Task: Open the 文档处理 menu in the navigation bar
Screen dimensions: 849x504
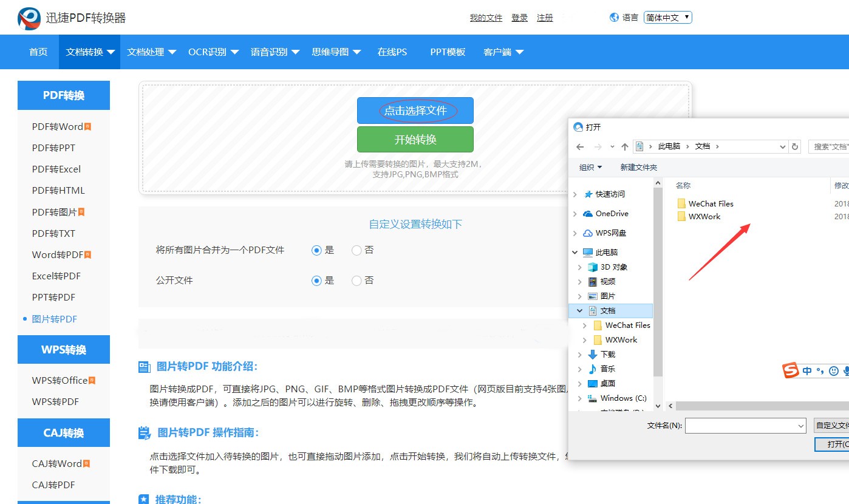Action: pos(151,52)
